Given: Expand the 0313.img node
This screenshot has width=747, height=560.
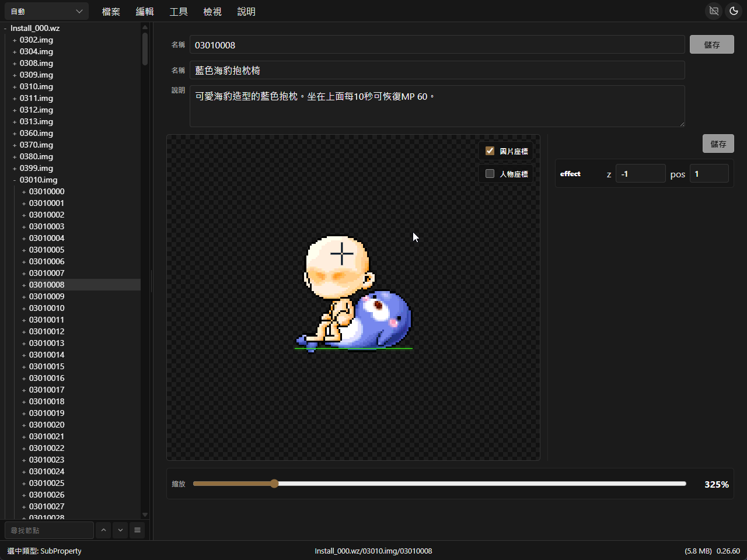Looking at the screenshot, I should pyautogui.click(x=15, y=121).
